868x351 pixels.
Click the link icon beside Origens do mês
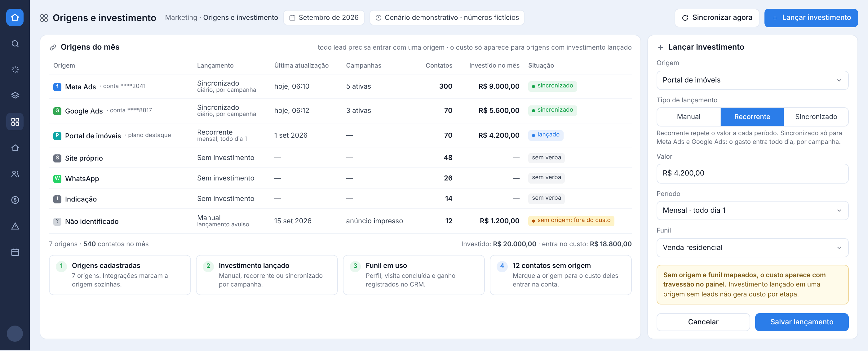pyautogui.click(x=53, y=47)
